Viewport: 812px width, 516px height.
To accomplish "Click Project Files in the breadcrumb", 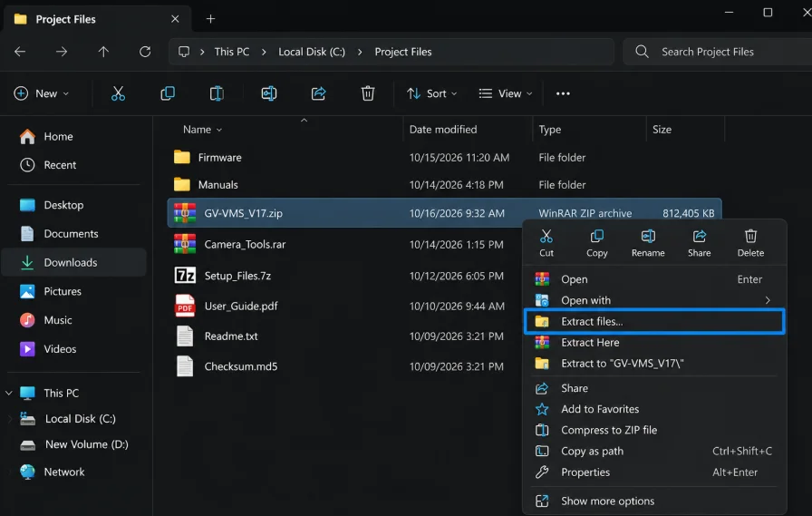I will (403, 52).
